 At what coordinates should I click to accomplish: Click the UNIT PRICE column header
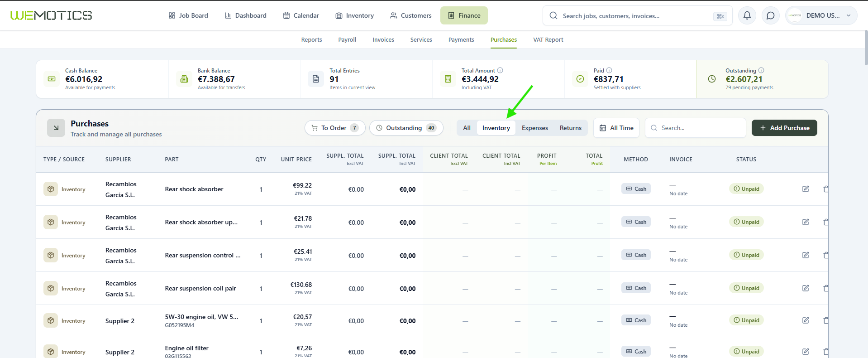coord(296,160)
